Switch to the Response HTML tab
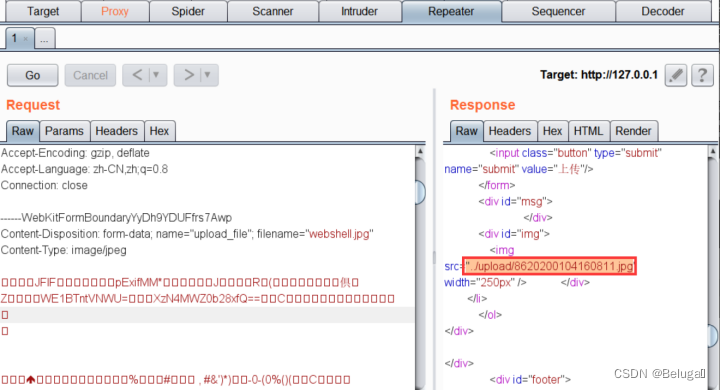Image resolution: width=720 pixels, height=390 pixels. pos(589,131)
